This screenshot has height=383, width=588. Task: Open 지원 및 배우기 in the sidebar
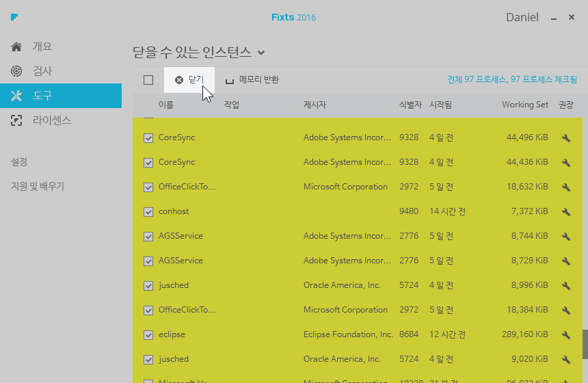pos(38,186)
